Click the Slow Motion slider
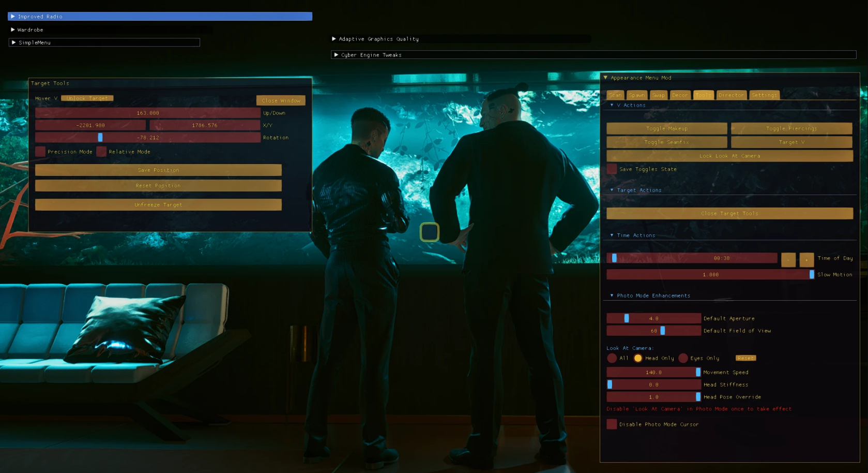 (x=710, y=275)
